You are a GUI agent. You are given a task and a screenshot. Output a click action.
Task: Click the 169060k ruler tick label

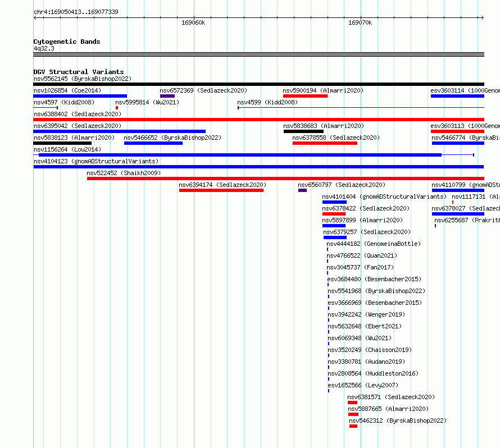(193, 22)
